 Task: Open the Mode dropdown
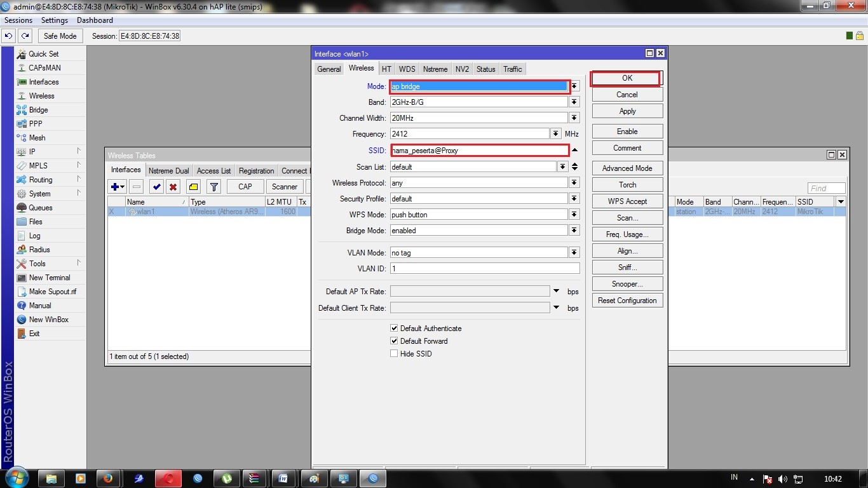[574, 86]
